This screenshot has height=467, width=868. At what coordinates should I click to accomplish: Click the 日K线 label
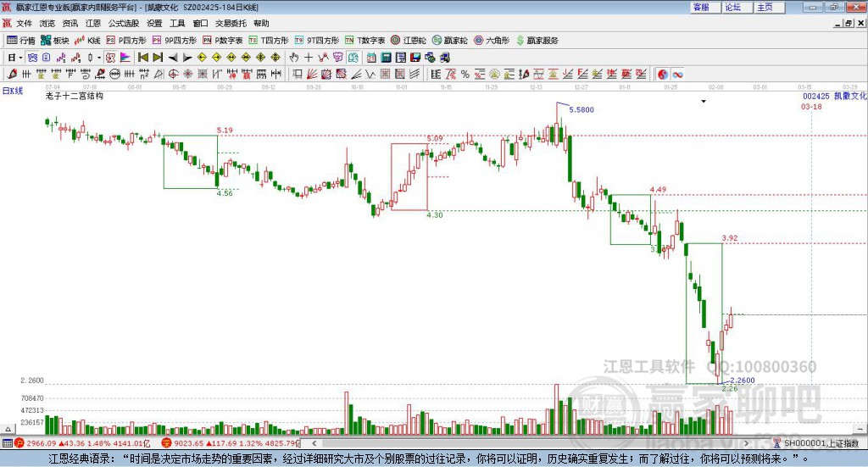click(x=13, y=91)
